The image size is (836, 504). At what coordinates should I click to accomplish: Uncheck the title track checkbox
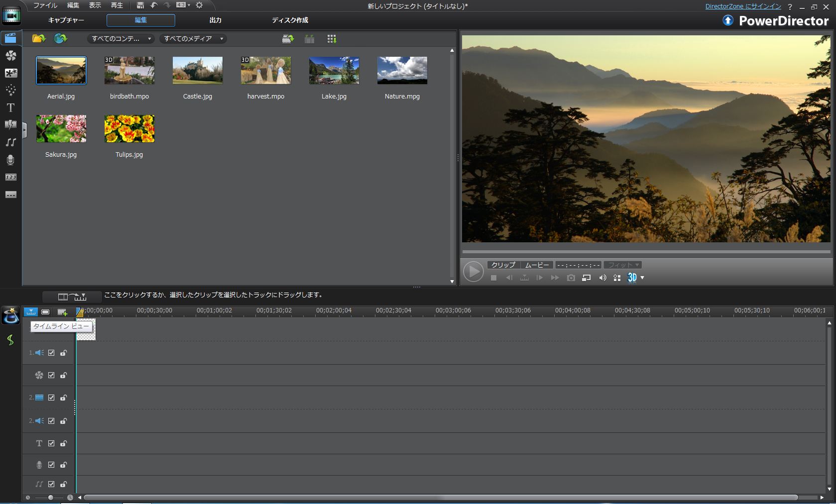pos(51,443)
